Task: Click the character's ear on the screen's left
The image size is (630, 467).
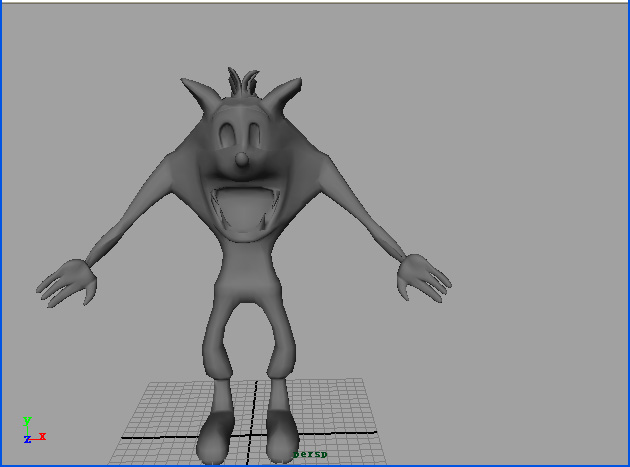Action: click(200, 94)
